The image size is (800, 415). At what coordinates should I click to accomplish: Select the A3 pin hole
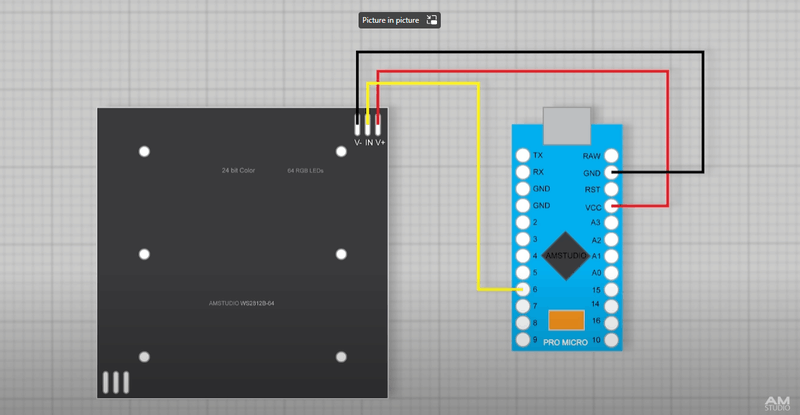[611, 223]
